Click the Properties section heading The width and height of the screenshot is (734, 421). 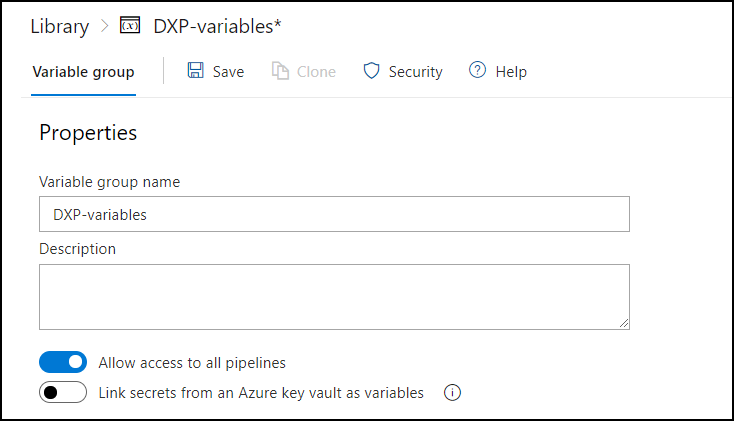(x=88, y=132)
